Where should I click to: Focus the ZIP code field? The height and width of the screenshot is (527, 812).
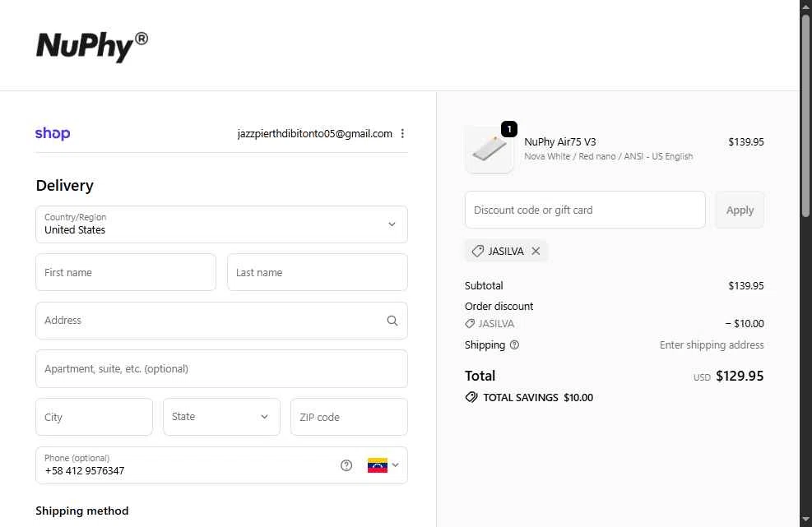coord(349,417)
